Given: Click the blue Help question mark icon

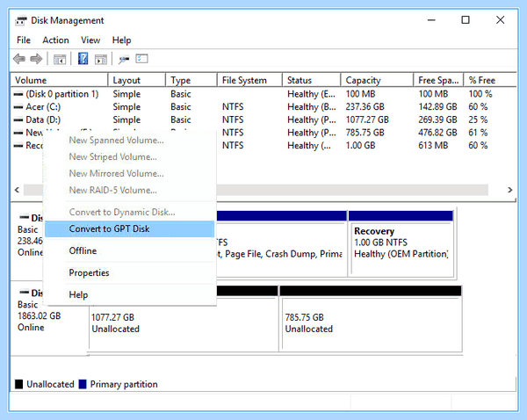Looking at the screenshot, I should click(83, 59).
